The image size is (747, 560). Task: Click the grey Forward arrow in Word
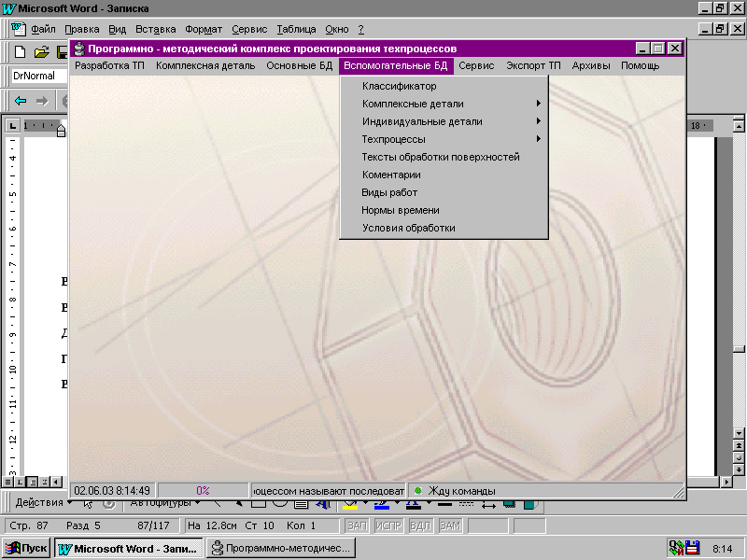(x=42, y=101)
